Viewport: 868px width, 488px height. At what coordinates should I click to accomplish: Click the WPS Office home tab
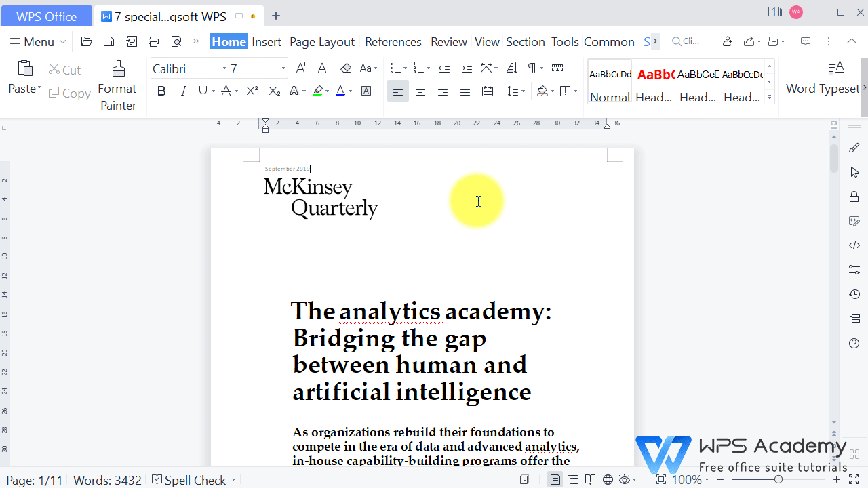[46, 16]
